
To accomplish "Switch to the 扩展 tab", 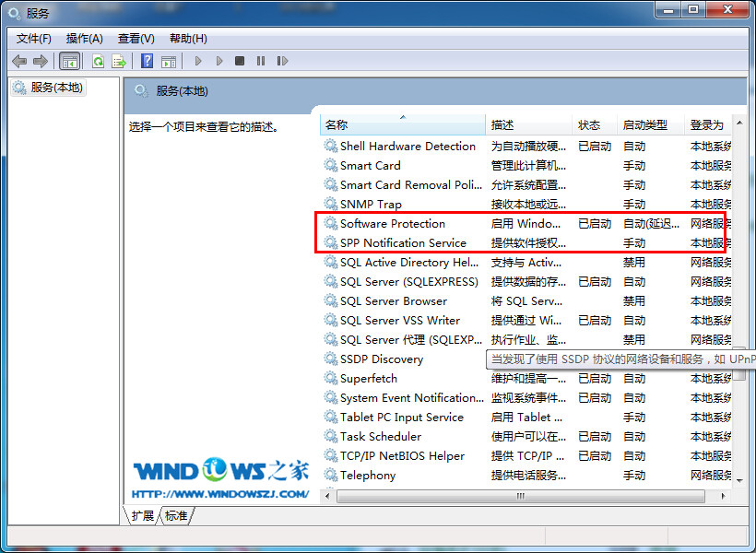I will click(142, 515).
